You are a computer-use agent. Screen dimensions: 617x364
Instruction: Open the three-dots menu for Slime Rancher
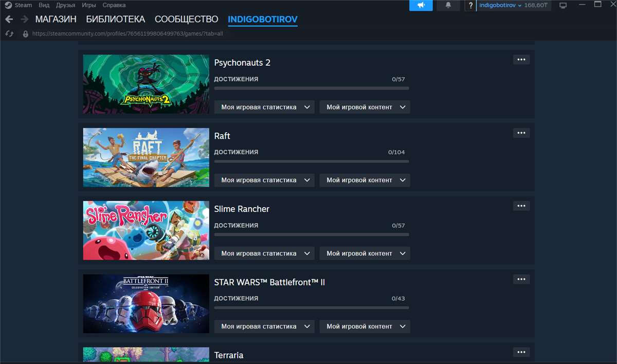pyautogui.click(x=521, y=206)
